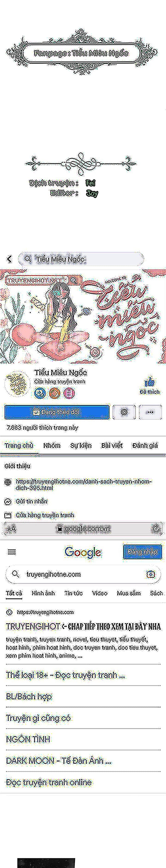This screenshot has height=868, width=166.
Task: Toggle the Đang theo dõi follow button
Action: [57, 412]
